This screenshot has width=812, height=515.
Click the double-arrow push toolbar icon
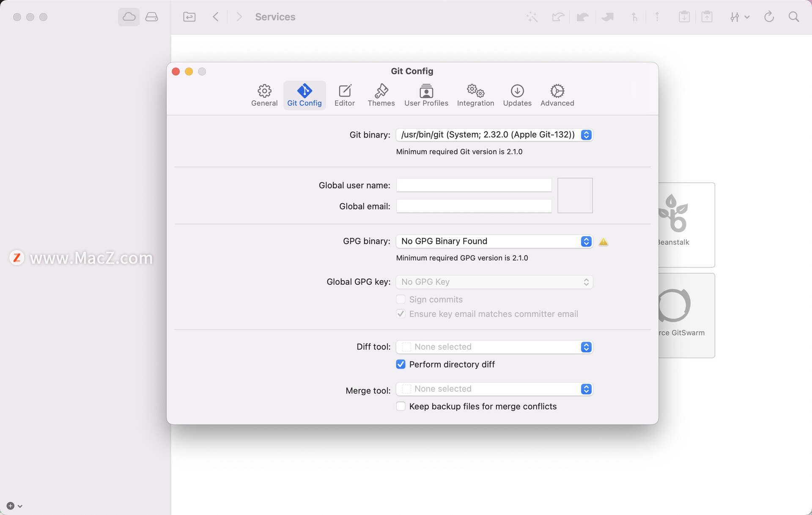click(608, 17)
